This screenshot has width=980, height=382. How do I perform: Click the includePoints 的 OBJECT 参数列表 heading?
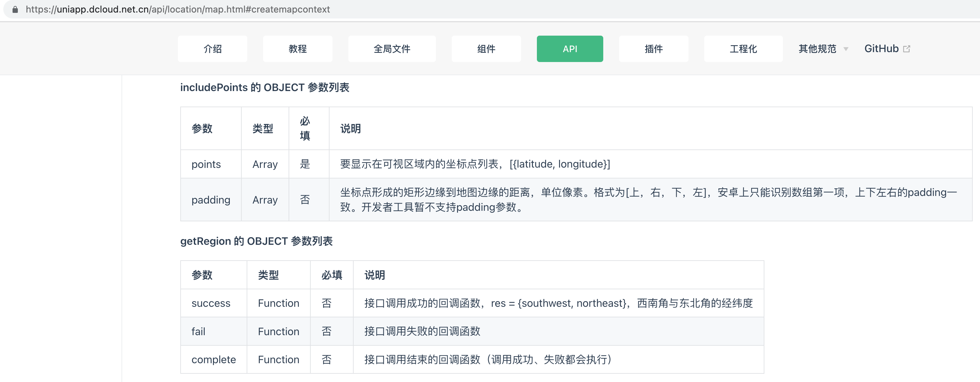pyautogui.click(x=265, y=87)
